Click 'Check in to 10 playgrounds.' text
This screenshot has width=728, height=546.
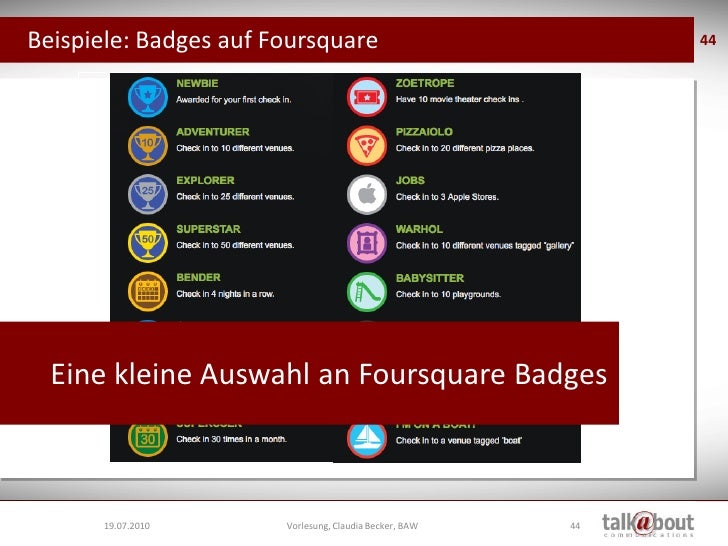448,294
